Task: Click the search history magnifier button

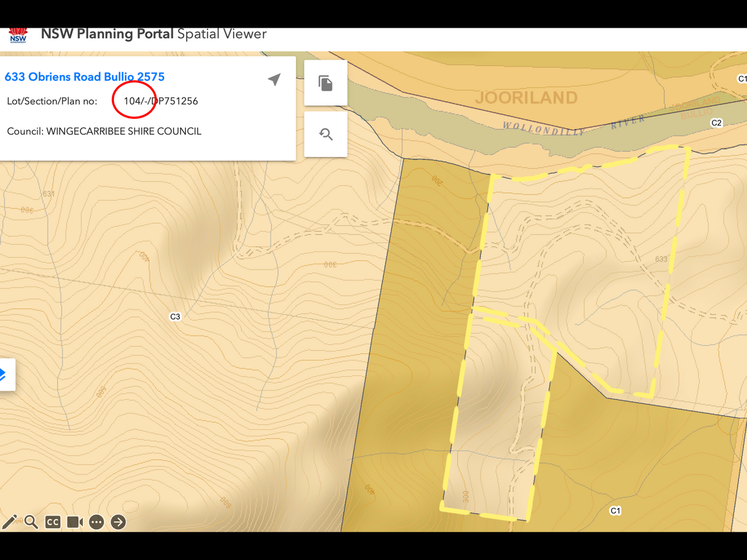Action: click(x=325, y=134)
